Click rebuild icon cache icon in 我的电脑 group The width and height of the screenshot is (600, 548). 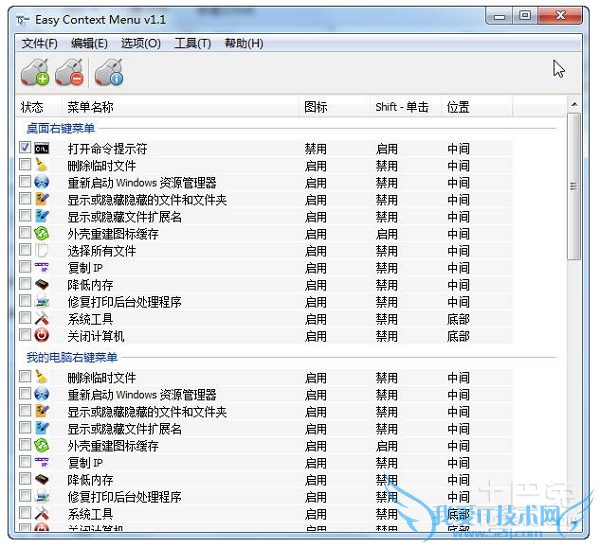click(42, 445)
